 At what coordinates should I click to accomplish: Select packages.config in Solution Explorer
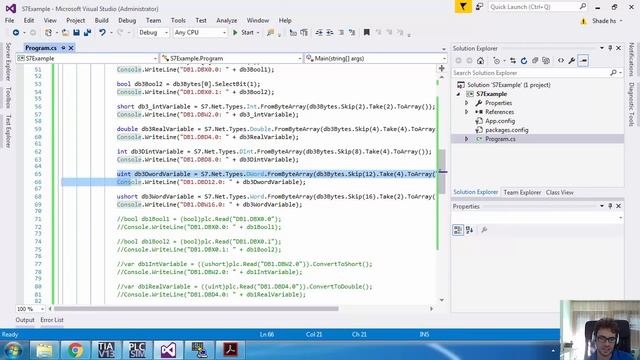click(x=507, y=130)
